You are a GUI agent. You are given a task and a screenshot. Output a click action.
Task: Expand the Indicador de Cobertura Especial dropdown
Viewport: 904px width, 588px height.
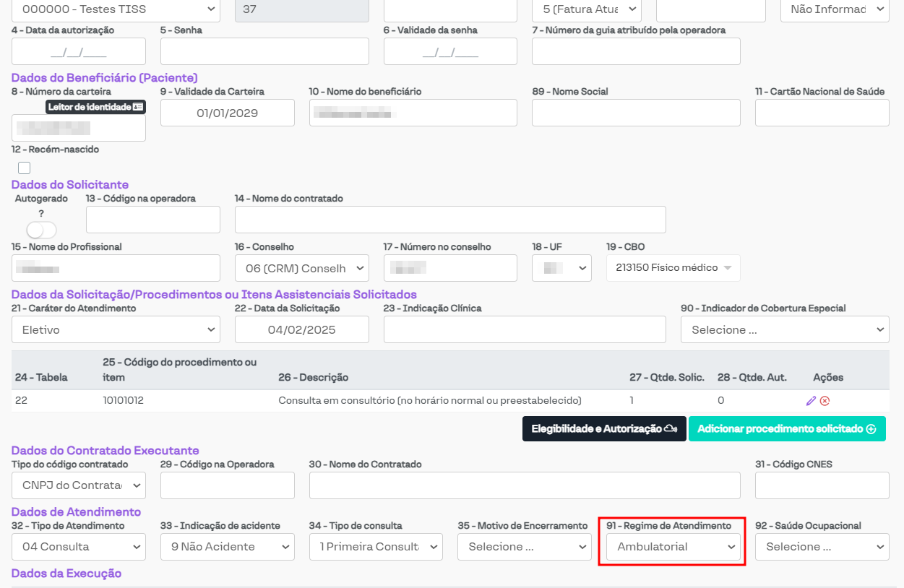point(785,329)
